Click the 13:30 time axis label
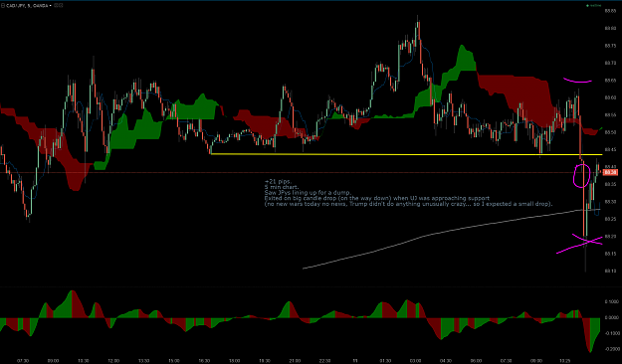Screen dimensions: 622x364 coord(143,361)
